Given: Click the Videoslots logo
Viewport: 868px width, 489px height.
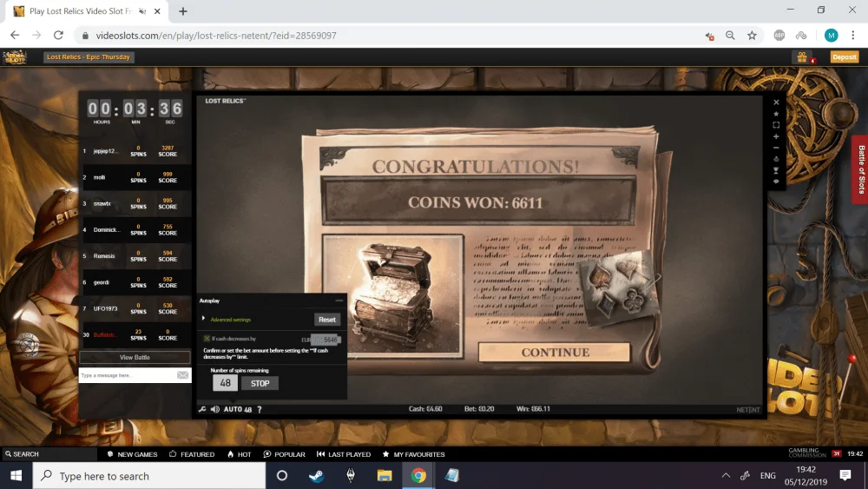Looking at the screenshot, I should tap(15, 57).
